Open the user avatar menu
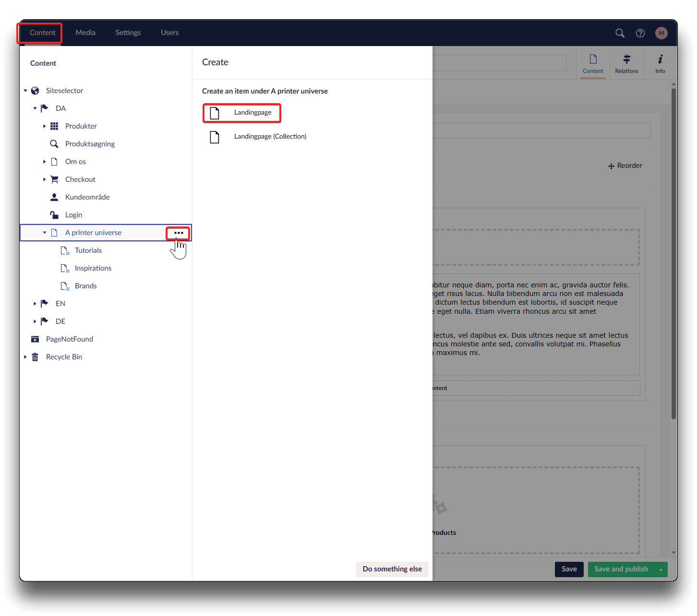Image resolution: width=697 pixels, height=616 pixels. (x=661, y=33)
